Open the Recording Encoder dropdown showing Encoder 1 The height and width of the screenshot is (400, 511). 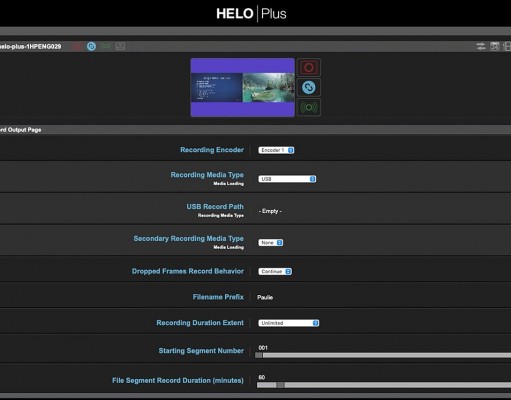[276, 150]
